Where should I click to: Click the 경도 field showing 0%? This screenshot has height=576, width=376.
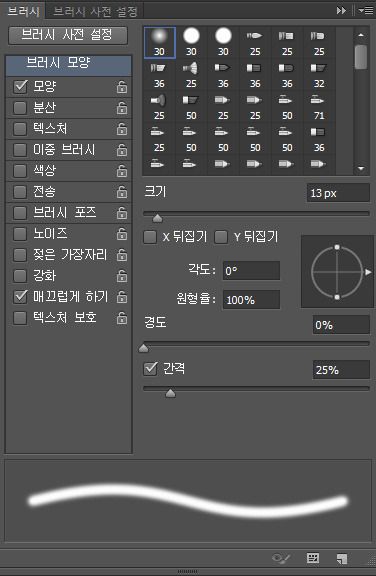point(341,325)
